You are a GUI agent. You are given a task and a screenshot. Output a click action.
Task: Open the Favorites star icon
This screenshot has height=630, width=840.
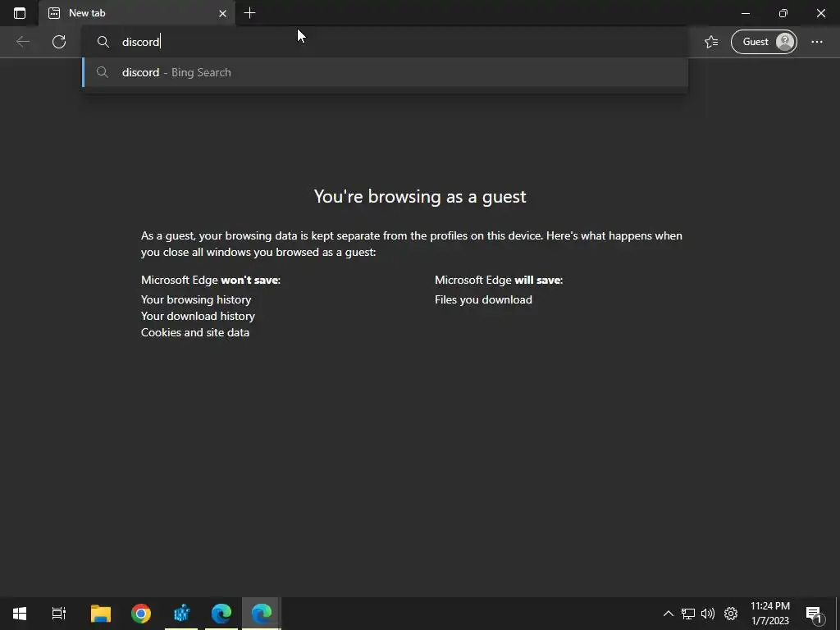pyautogui.click(x=711, y=42)
